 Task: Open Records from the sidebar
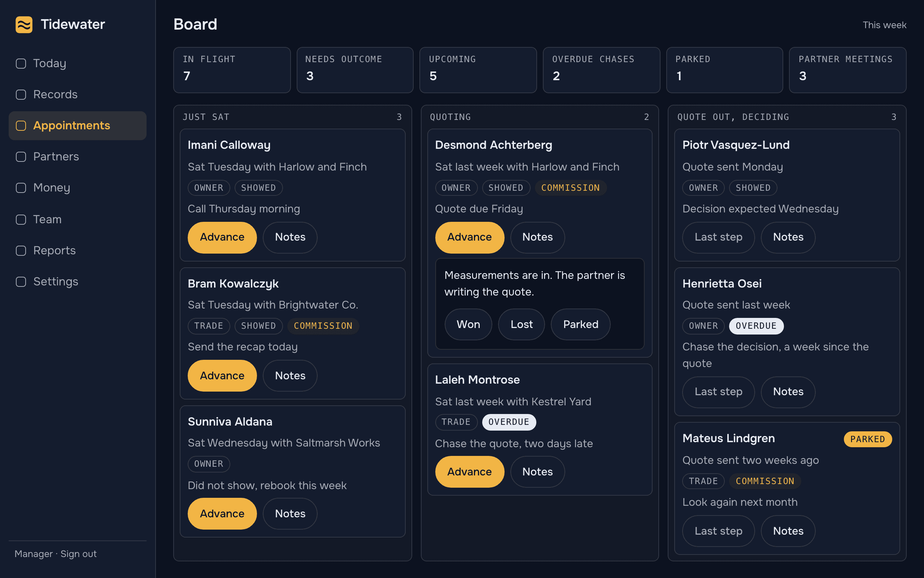[78, 94]
